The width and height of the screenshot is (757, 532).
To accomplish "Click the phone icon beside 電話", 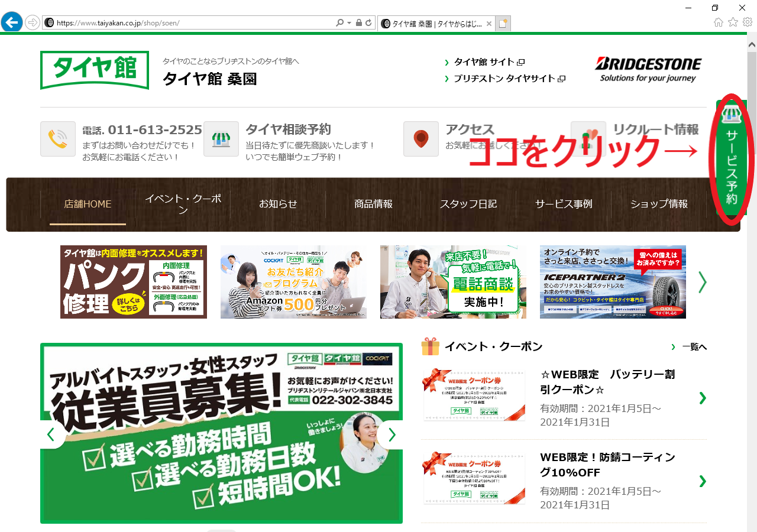I will (58, 139).
